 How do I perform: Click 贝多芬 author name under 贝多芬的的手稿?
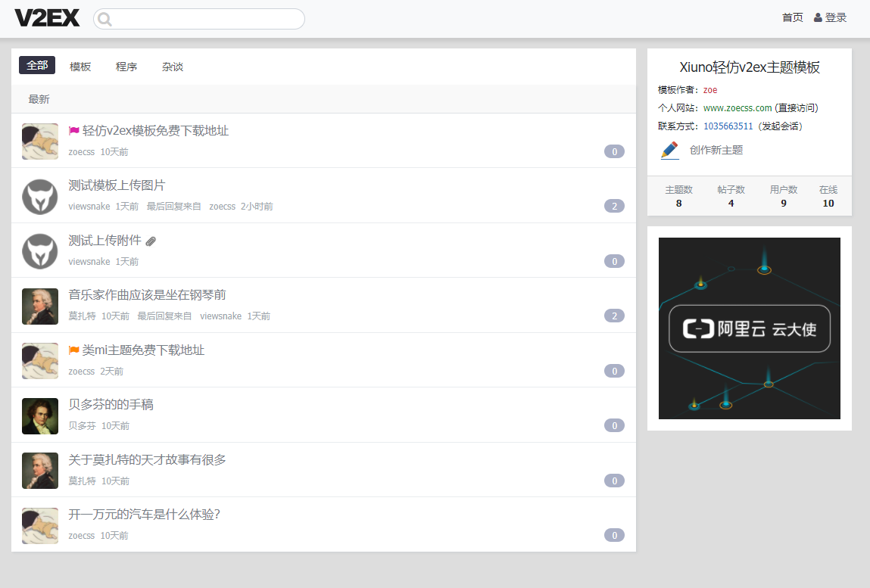(x=82, y=426)
